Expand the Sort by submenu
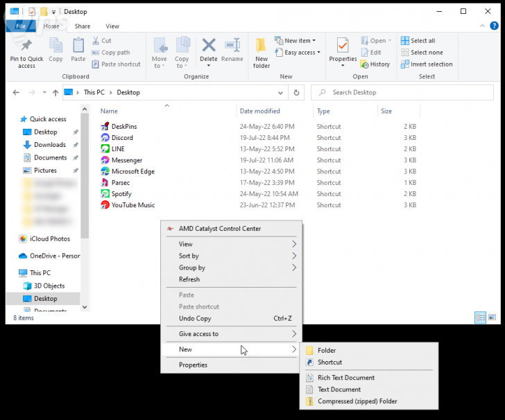Viewport: 505px width, 420px height. [x=231, y=256]
